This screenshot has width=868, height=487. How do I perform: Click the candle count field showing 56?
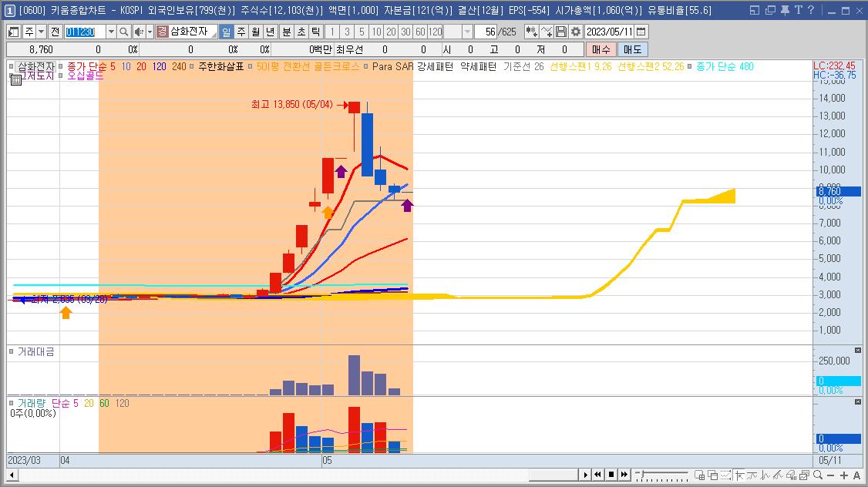click(486, 32)
